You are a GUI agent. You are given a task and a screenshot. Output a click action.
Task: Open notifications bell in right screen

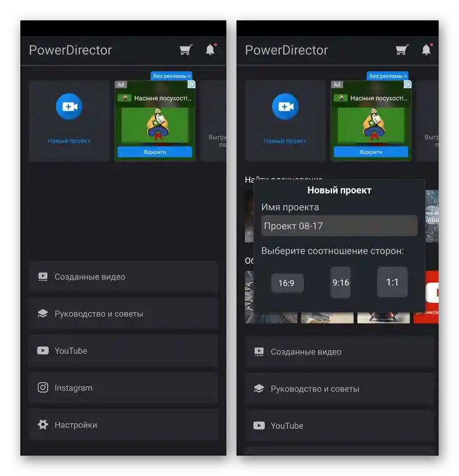(427, 50)
